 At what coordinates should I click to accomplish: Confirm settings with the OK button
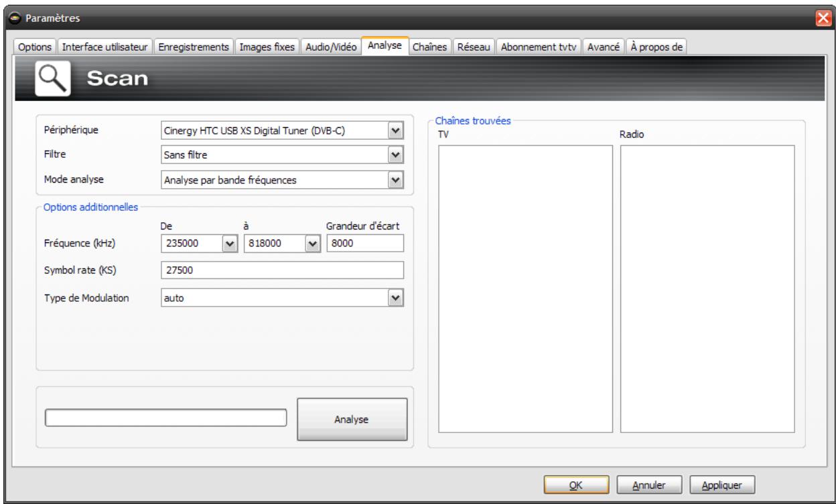(575, 484)
